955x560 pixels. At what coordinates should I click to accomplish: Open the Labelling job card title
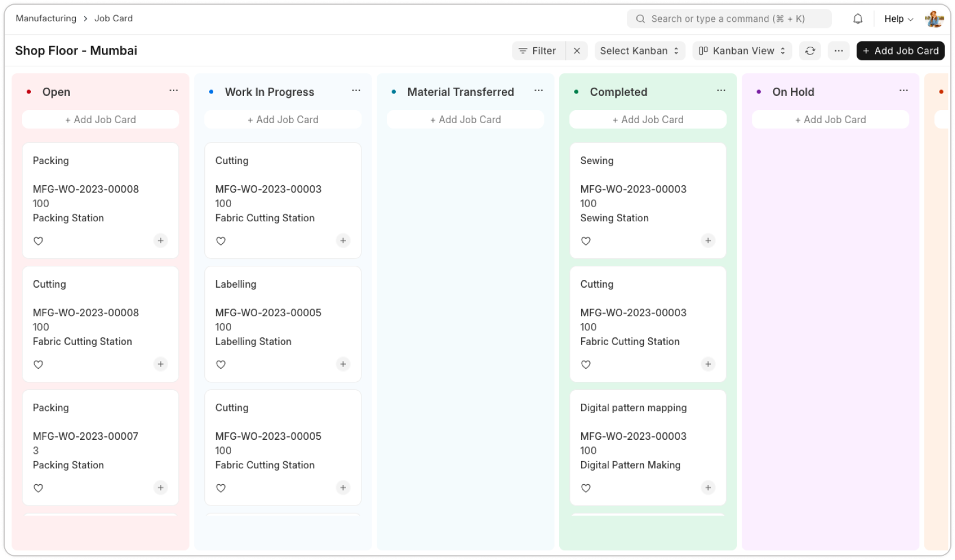pos(236,284)
